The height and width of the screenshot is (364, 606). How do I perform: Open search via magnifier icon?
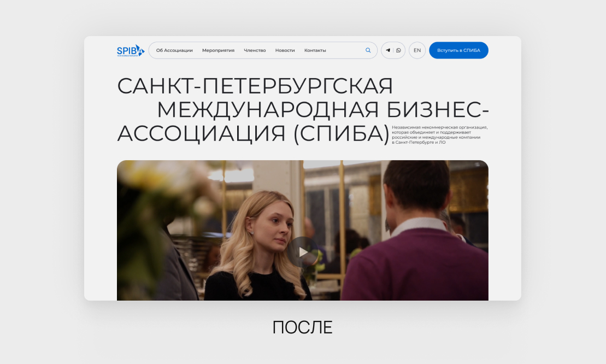(x=368, y=50)
